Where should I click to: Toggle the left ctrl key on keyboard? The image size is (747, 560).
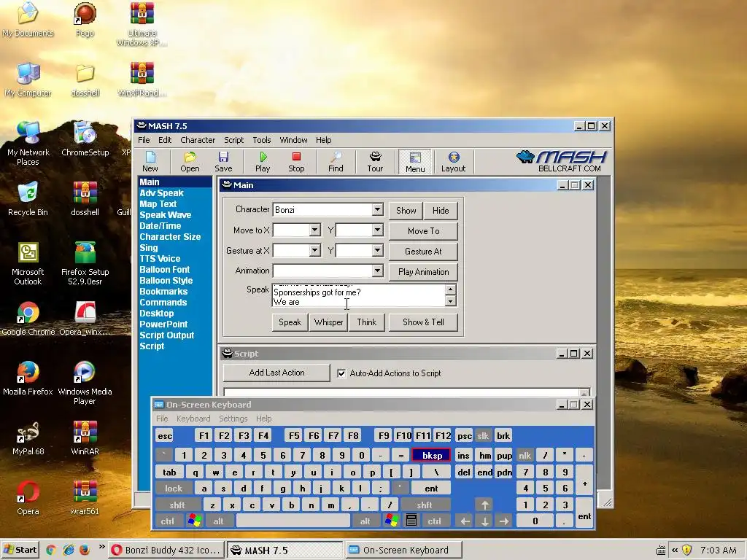click(x=167, y=521)
